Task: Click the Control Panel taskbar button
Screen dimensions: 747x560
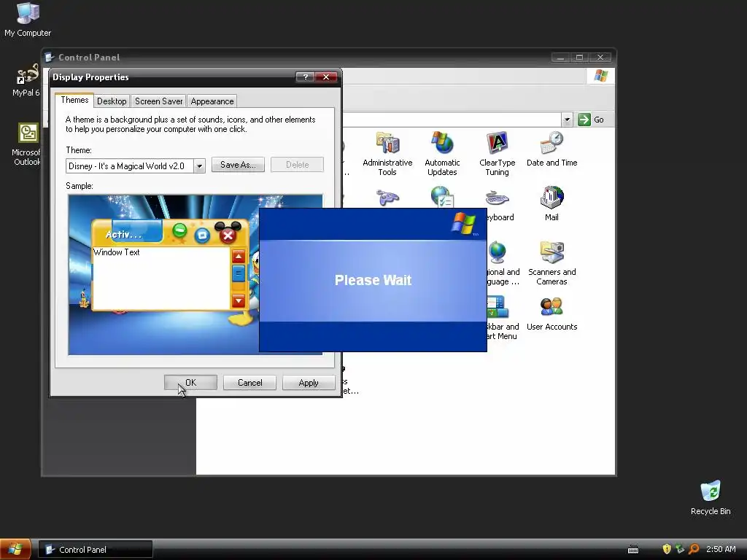Action: pyautogui.click(x=96, y=550)
